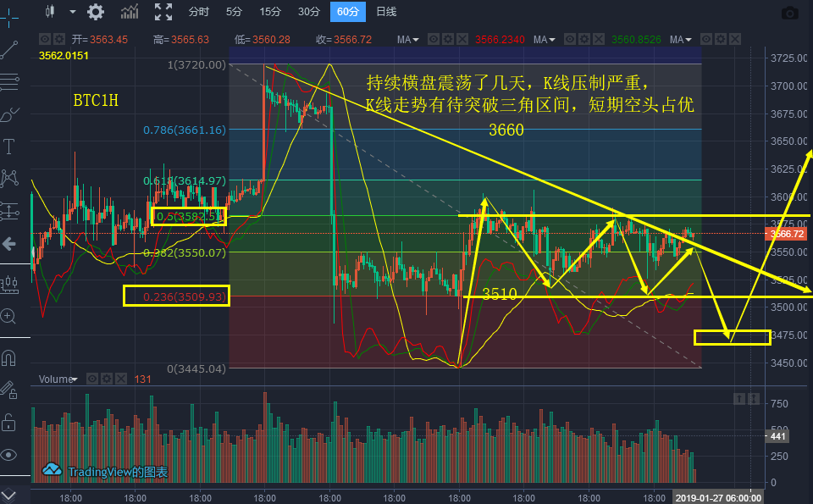Toggle lock all drawing tools padlock
The image size is (813, 504).
click(x=8, y=422)
